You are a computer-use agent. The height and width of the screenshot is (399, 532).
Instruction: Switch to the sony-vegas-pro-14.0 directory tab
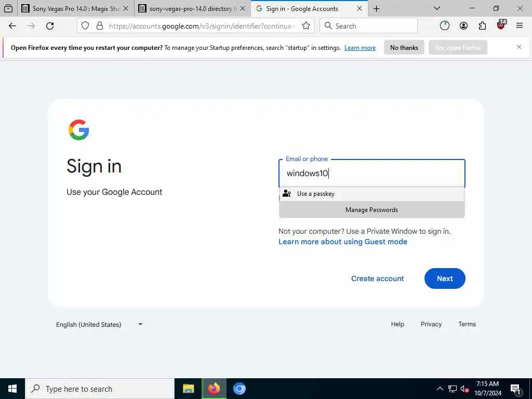[x=192, y=8]
